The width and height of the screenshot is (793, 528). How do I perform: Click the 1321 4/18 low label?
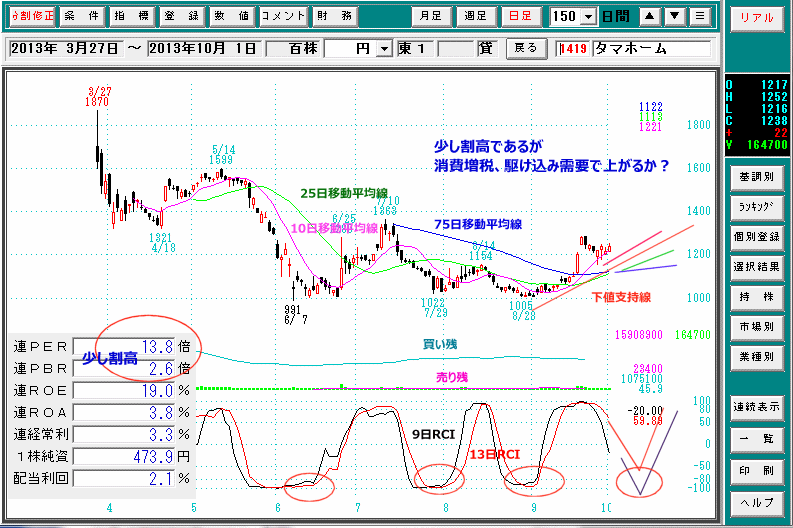161,243
